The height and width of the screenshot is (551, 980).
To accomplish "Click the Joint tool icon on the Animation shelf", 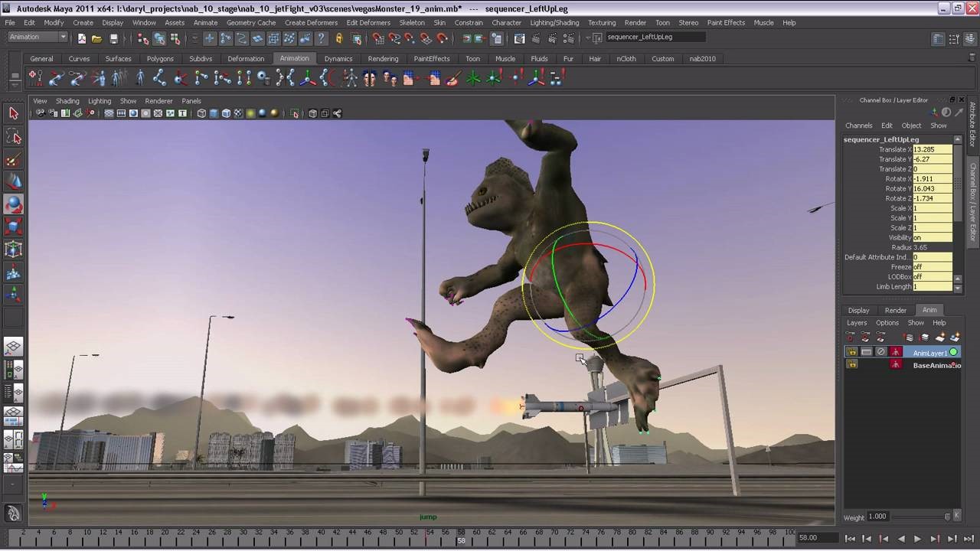I will click(159, 77).
